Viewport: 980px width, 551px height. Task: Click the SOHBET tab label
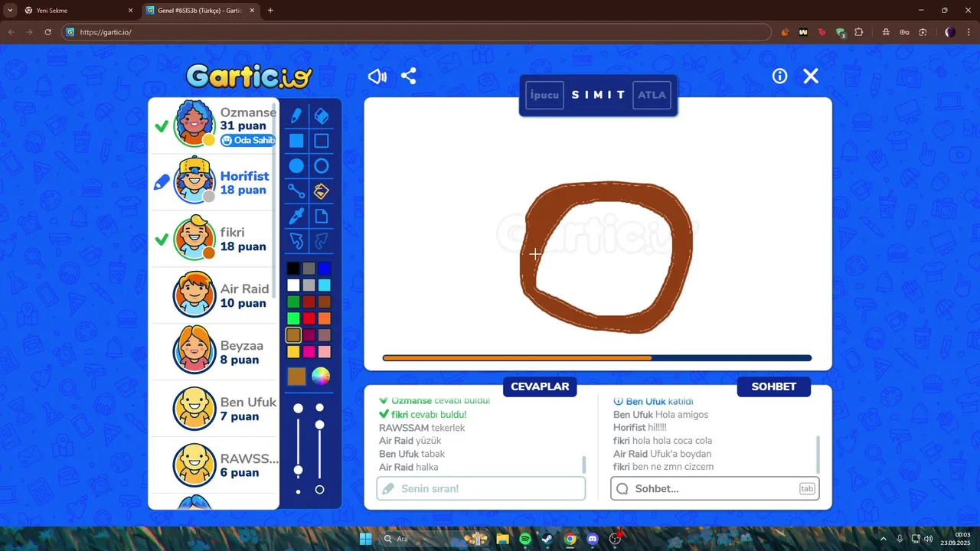click(773, 386)
